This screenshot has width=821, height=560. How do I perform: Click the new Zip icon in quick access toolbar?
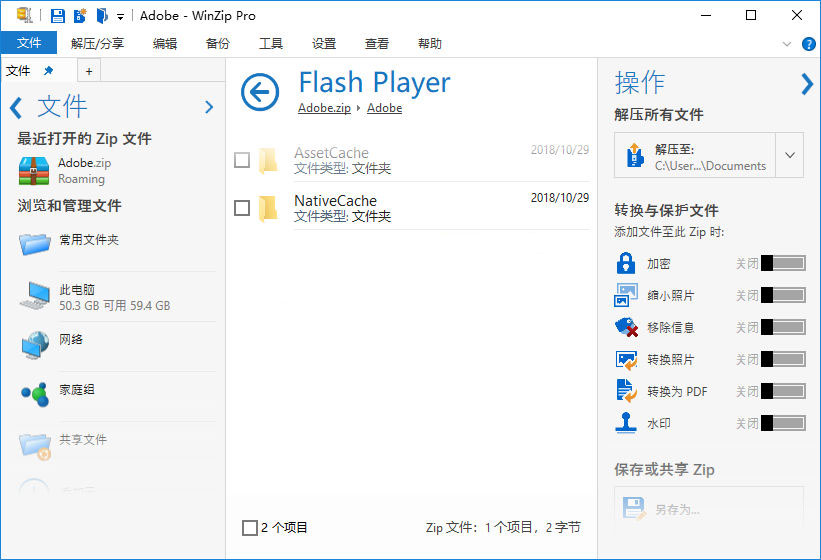click(80, 16)
